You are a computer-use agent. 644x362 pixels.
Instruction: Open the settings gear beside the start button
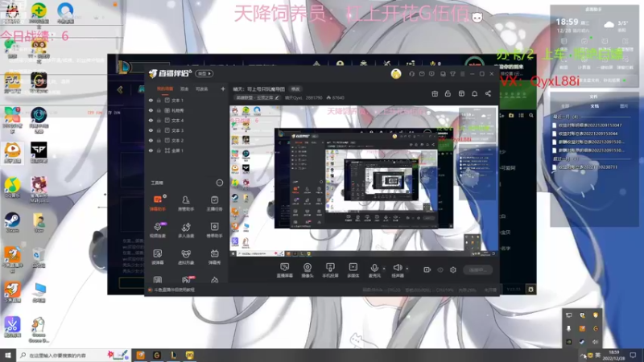[453, 269]
